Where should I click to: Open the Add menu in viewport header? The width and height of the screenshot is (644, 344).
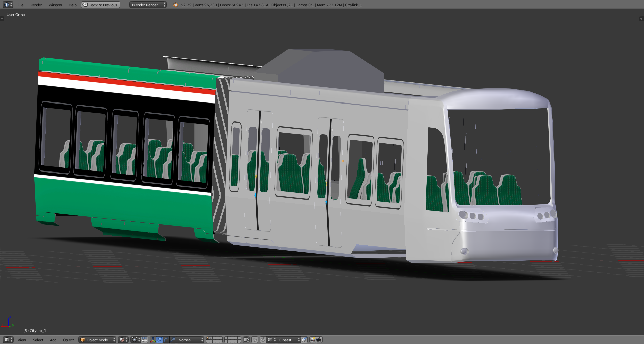tap(53, 340)
